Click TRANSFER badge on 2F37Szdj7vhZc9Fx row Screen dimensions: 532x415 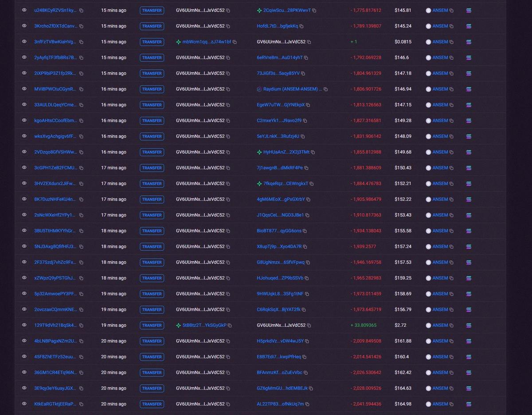tap(152, 262)
